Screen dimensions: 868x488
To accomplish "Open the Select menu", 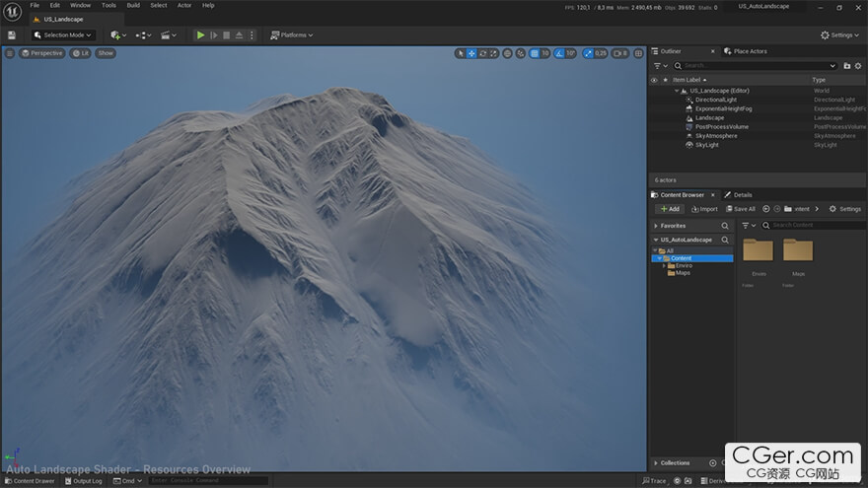I will point(159,6).
